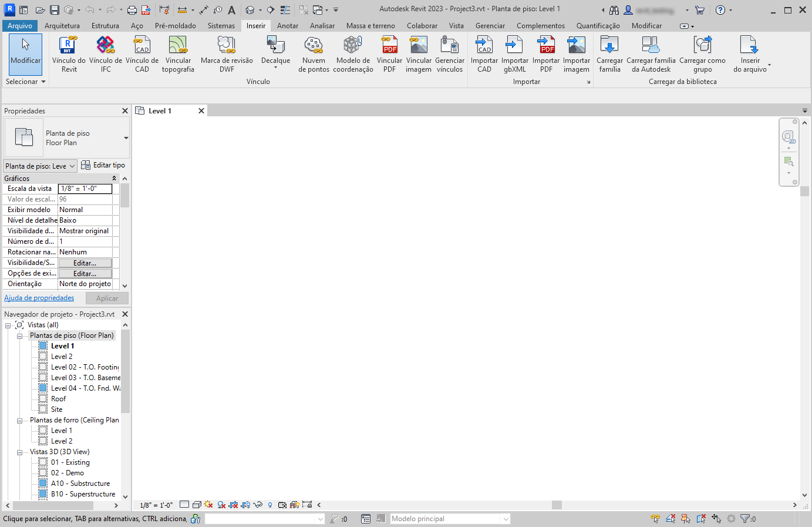
Task: Collapse the Vistas 3D (3D View) node
Action: point(19,452)
